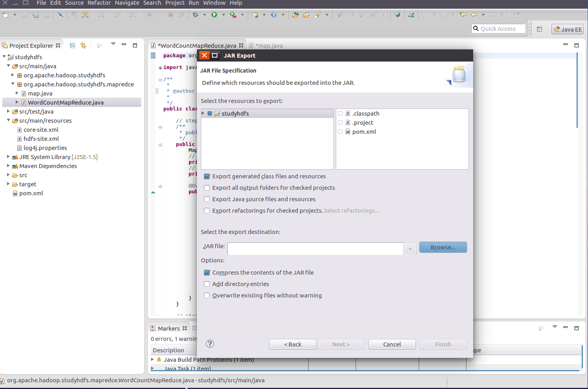Image resolution: width=588 pixels, height=389 pixels.
Task: Click the help question mark icon in dialog
Action: (x=210, y=344)
